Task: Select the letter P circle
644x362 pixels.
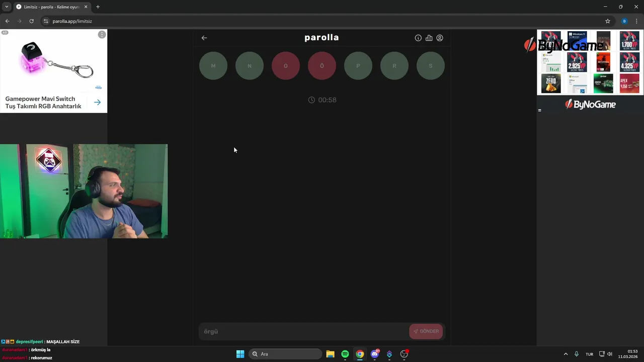Action: (358, 66)
